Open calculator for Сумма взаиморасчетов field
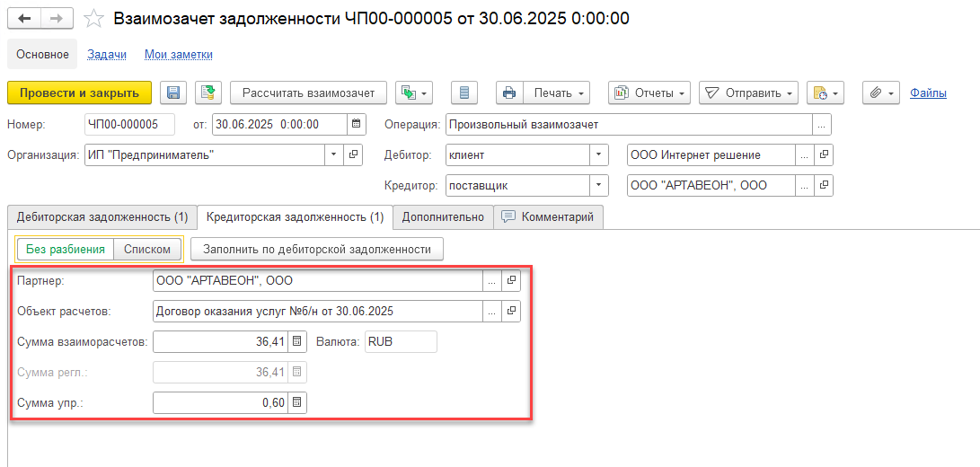980x467 pixels. [x=297, y=342]
